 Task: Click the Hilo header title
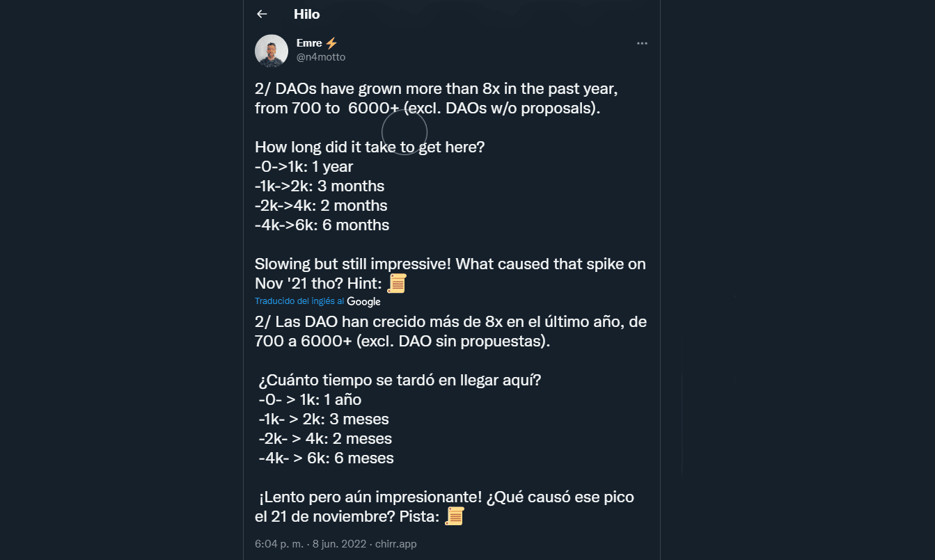(306, 14)
